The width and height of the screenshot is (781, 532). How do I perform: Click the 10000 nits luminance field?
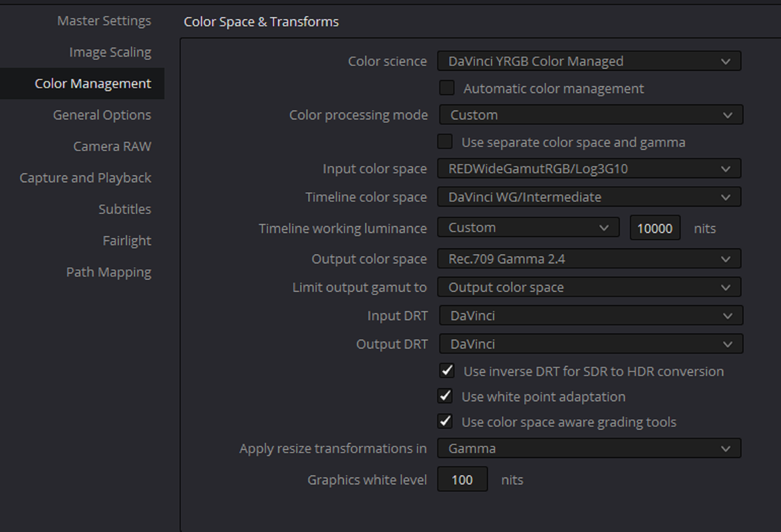click(x=655, y=228)
